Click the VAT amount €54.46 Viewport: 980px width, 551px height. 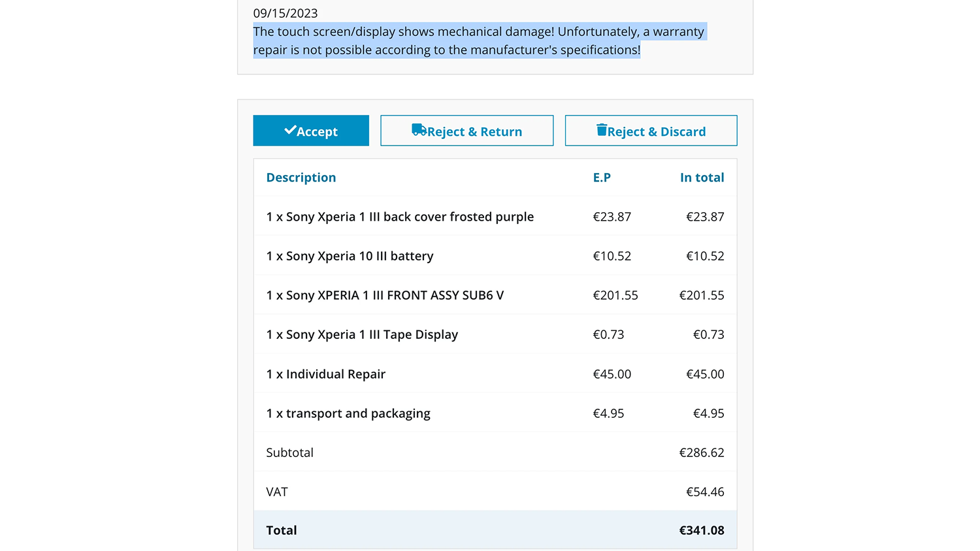(x=705, y=492)
